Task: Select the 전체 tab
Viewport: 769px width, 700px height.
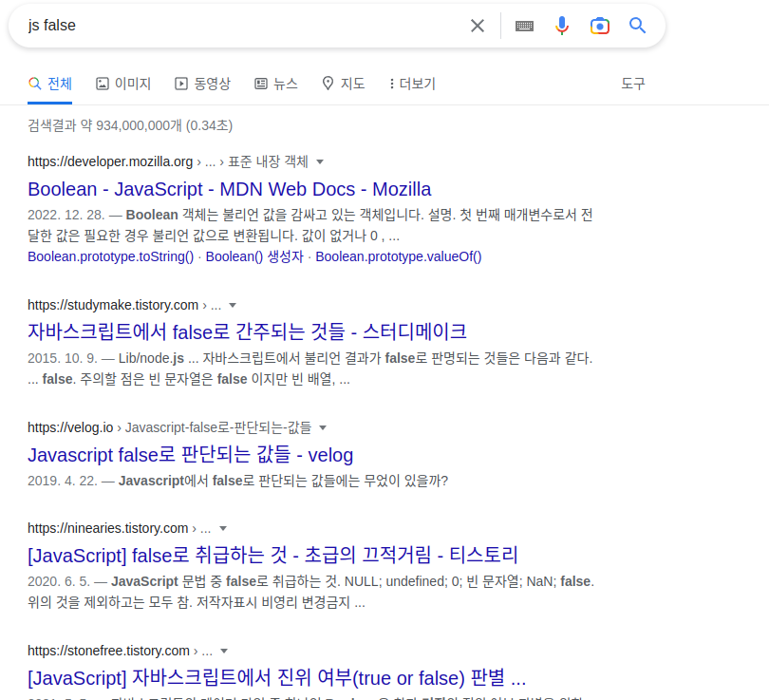Action: (x=50, y=84)
